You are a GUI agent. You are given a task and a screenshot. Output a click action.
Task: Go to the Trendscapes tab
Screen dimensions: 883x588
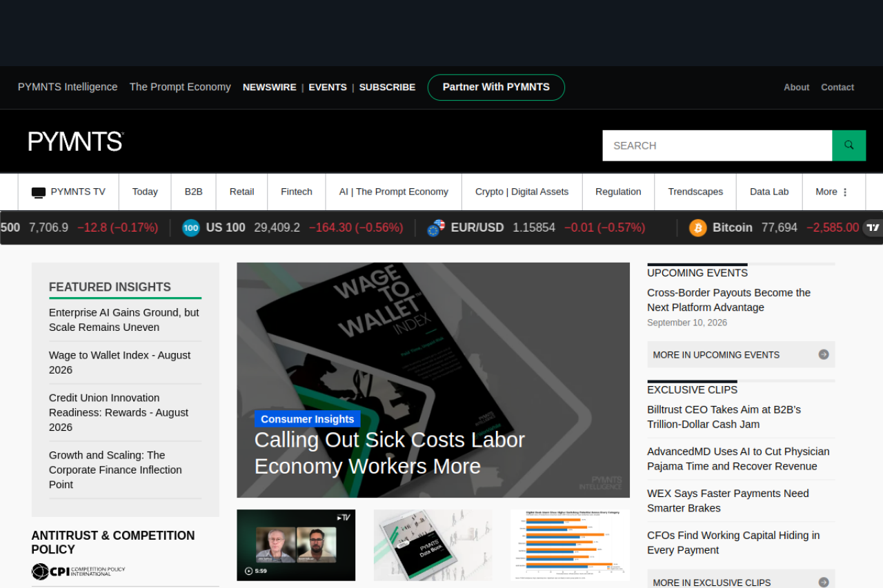[x=695, y=192]
